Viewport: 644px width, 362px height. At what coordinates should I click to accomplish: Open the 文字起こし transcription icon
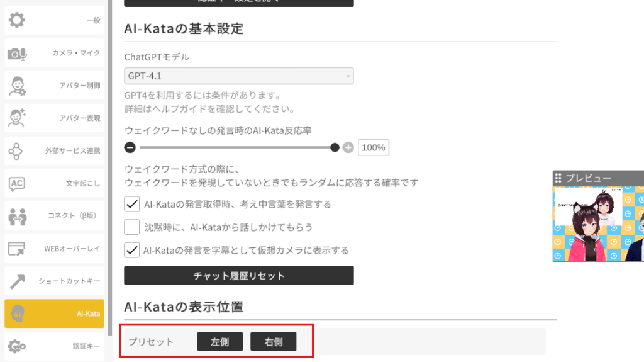(x=17, y=184)
